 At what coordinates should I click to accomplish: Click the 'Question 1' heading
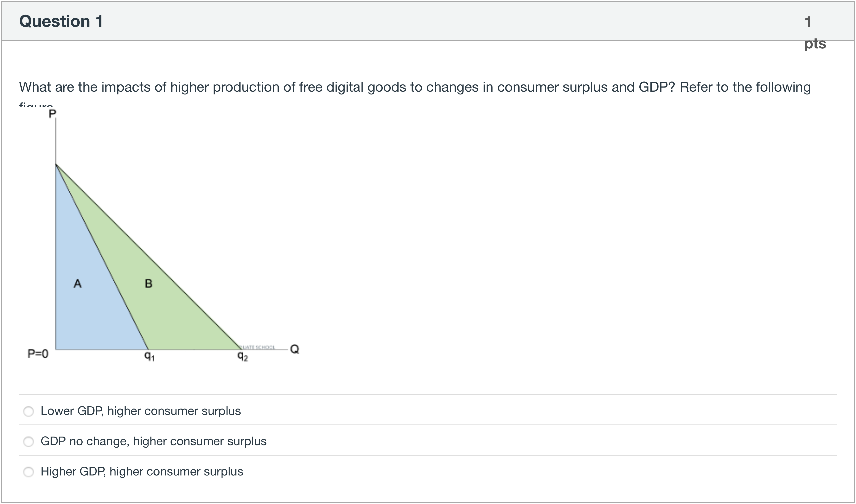(61, 21)
